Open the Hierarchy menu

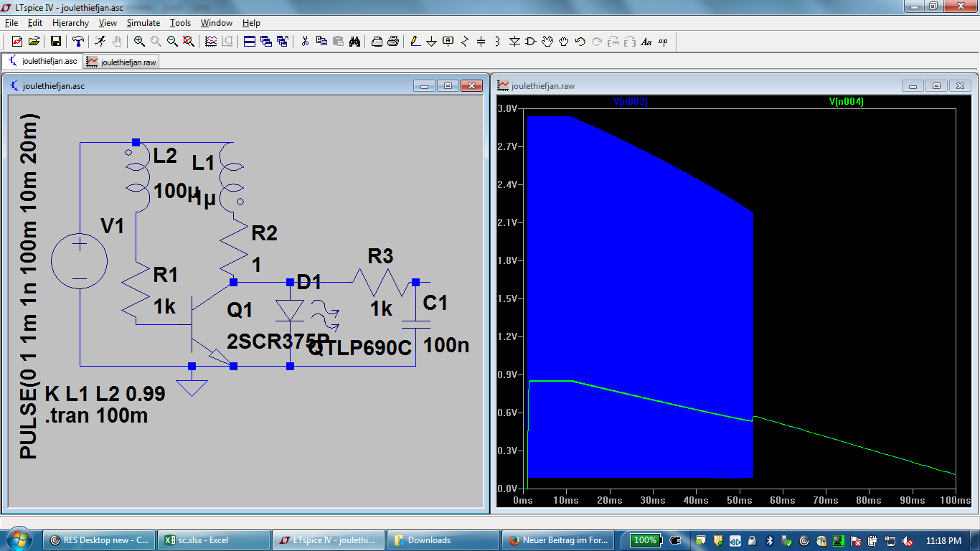[x=70, y=23]
